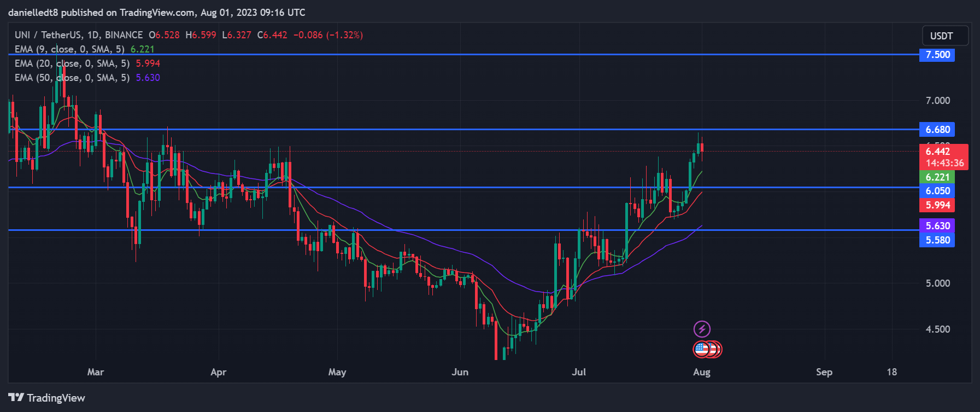Click the 4.500 price axis label
Screen dimensions: 980x412
coord(937,329)
